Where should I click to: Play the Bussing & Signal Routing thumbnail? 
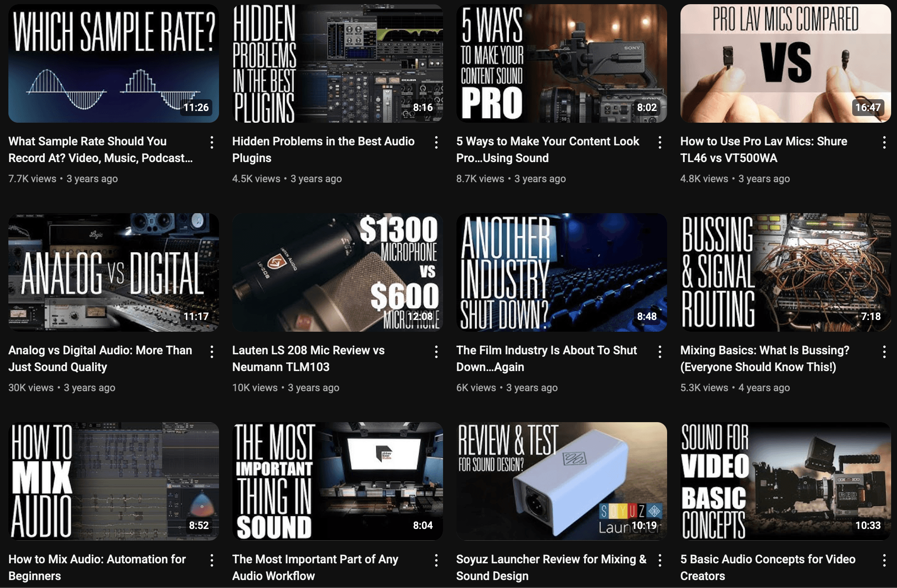click(x=785, y=272)
